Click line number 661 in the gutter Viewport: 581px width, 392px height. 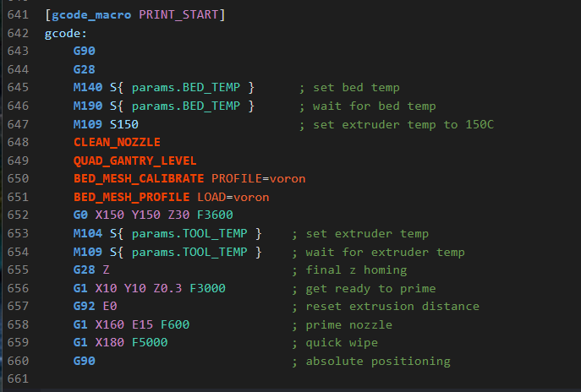pos(18,379)
